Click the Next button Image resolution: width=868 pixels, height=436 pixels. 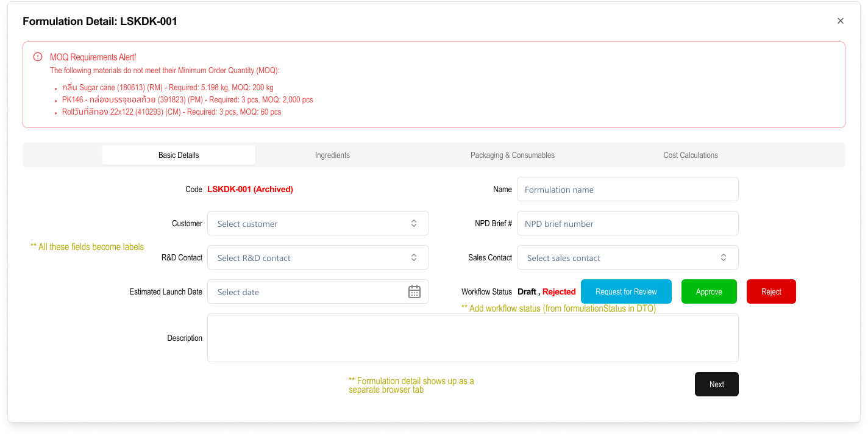coord(717,384)
